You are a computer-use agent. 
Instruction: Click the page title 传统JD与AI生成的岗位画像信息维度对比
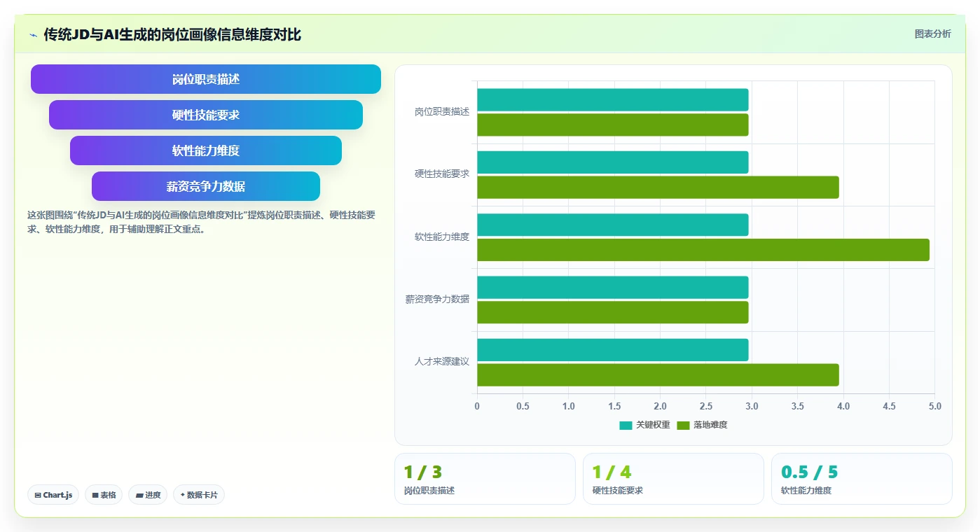tap(172, 35)
